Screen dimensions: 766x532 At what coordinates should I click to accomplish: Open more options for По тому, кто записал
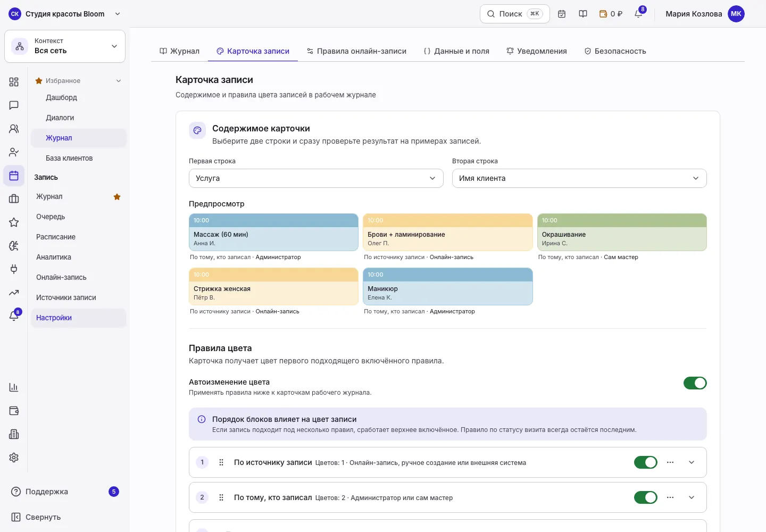670,497
